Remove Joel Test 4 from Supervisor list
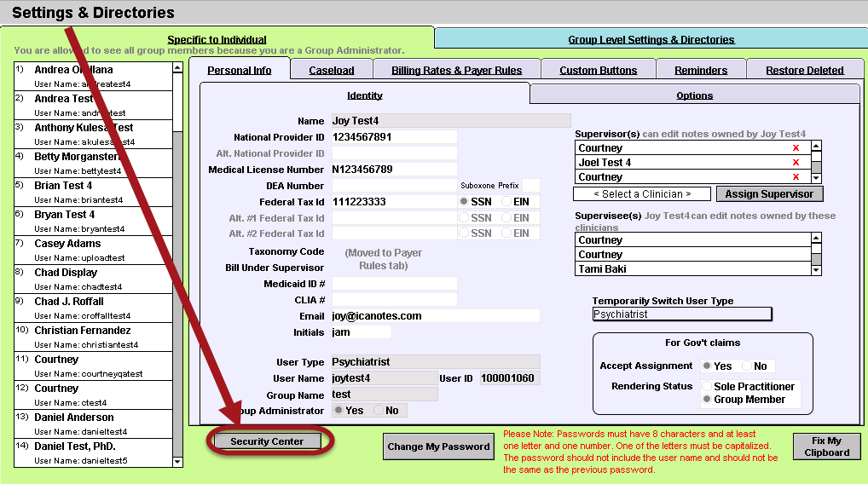Viewport: 868px width, 484px height. coord(795,163)
